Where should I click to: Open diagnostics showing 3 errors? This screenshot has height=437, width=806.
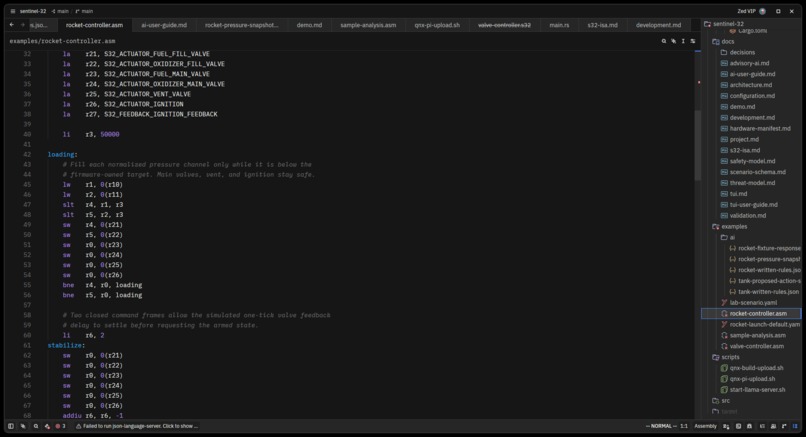pos(60,426)
